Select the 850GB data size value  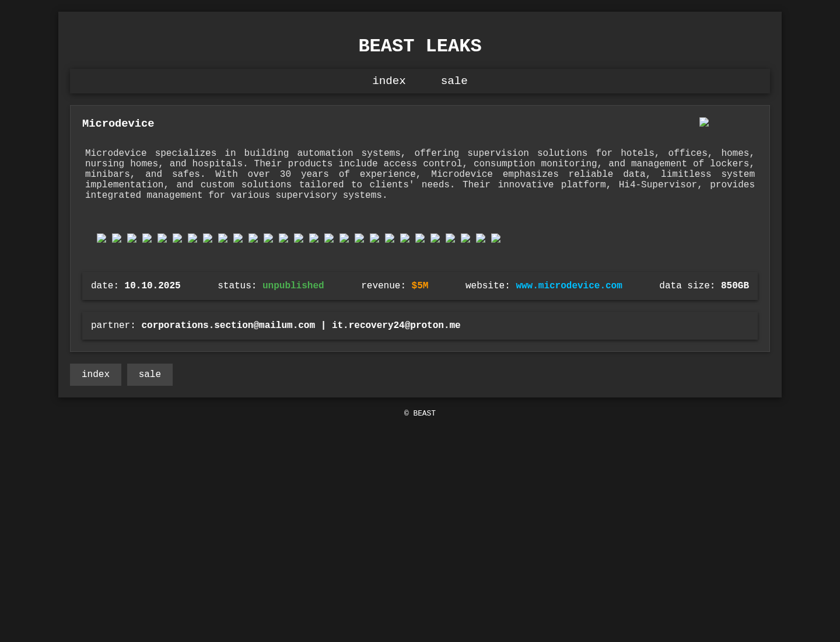[735, 286]
